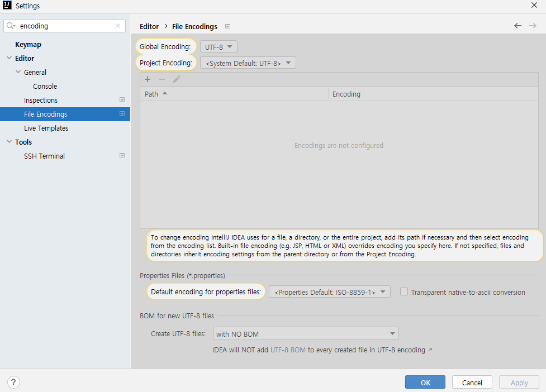This screenshot has height=392, width=546.
Task: Open help with the question mark button
Action: (13, 383)
